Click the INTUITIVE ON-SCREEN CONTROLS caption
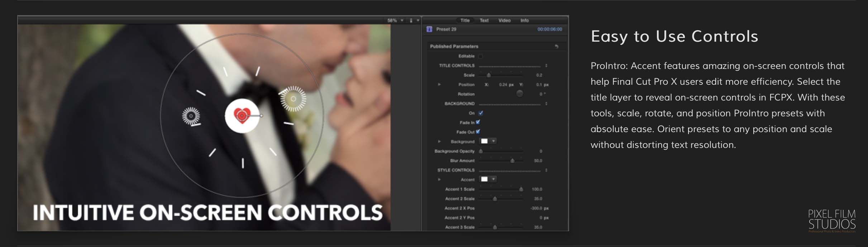 tap(208, 212)
